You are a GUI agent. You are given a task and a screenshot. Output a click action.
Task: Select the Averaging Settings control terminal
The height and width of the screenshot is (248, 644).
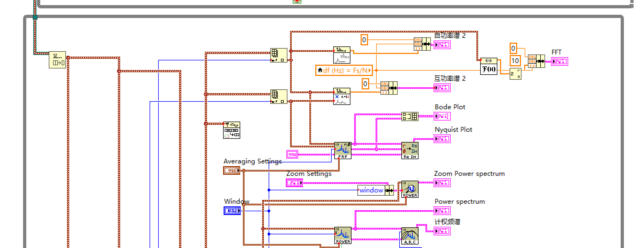pyautogui.click(x=232, y=170)
